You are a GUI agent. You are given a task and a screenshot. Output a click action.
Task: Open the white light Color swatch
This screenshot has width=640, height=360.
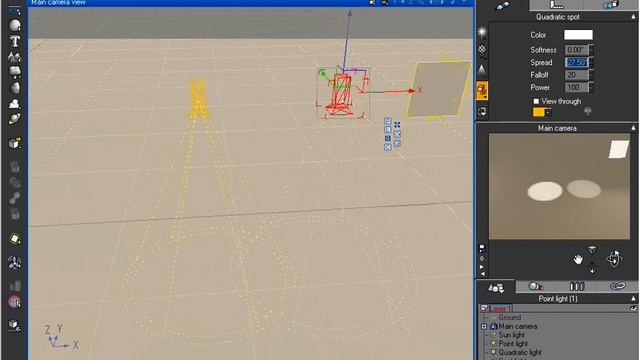[578, 35]
